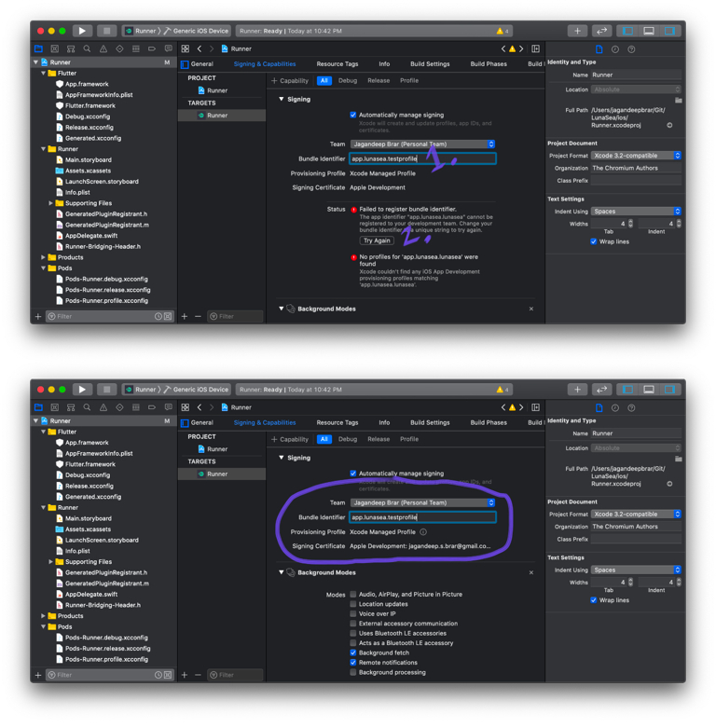Image resolution: width=716 pixels, height=728 pixels.
Task: Click warning triangle in upper window activity bar
Action: (x=500, y=31)
